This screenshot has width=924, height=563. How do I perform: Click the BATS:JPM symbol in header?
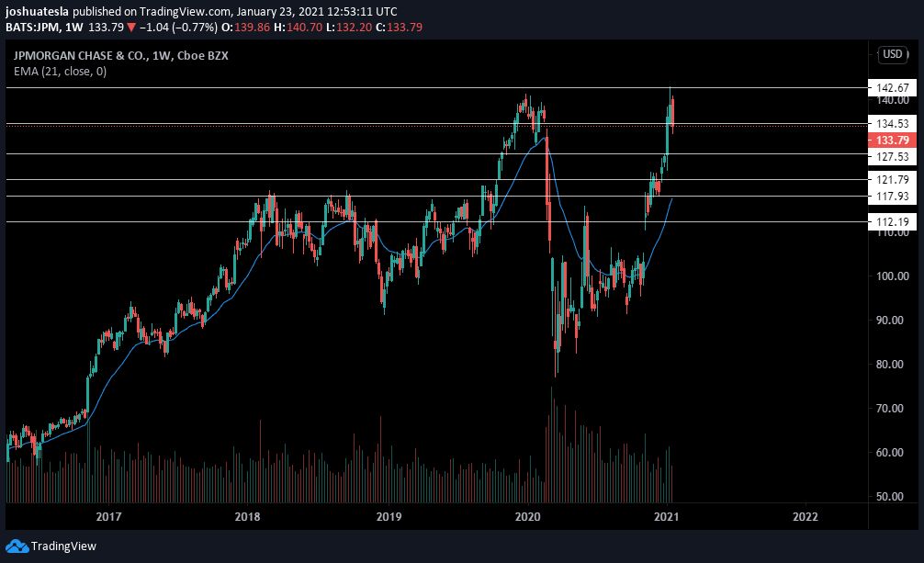(x=32, y=28)
